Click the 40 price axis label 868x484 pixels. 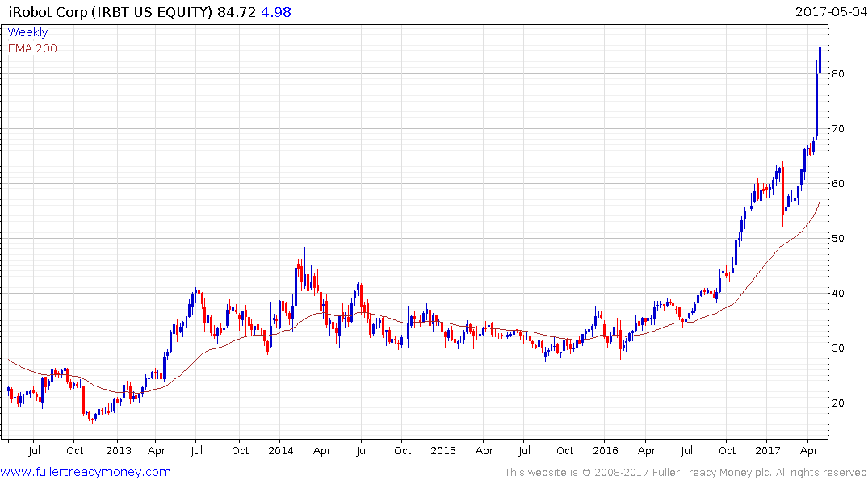pyautogui.click(x=837, y=293)
